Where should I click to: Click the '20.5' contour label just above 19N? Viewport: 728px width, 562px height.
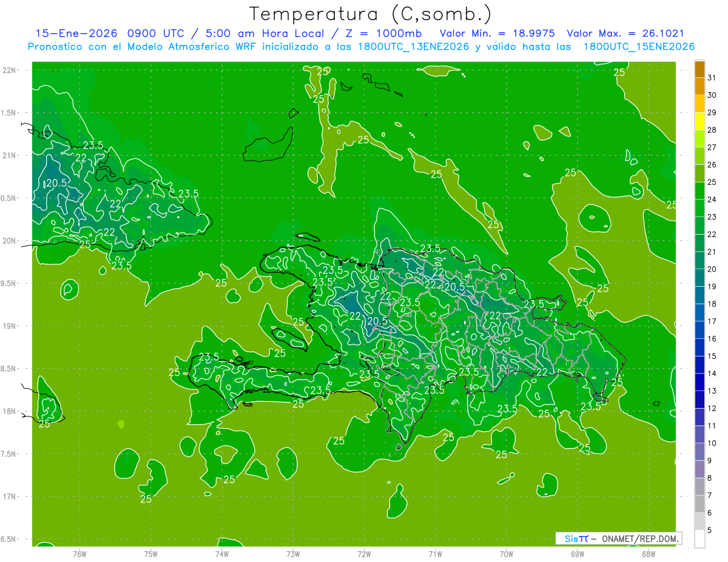pos(377,321)
